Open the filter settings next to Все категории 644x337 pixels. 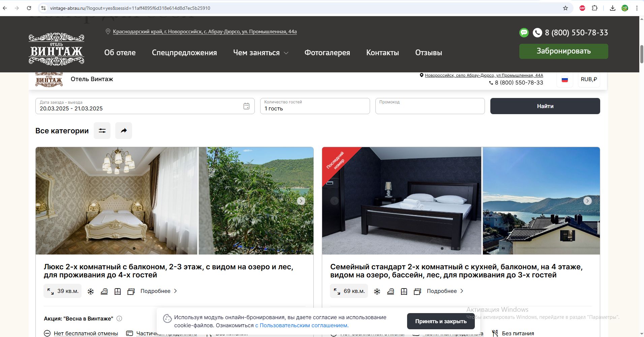point(102,131)
